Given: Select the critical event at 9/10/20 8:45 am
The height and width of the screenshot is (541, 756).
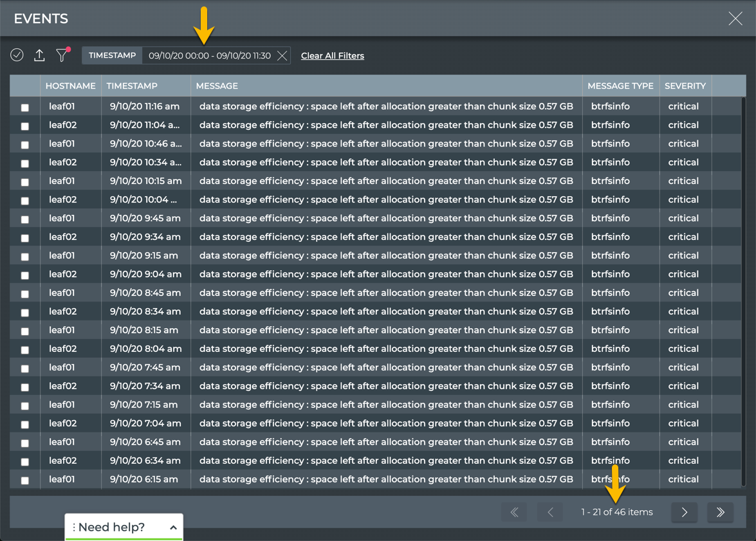Looking at the screenshot, I should click(x=24, y=293).
